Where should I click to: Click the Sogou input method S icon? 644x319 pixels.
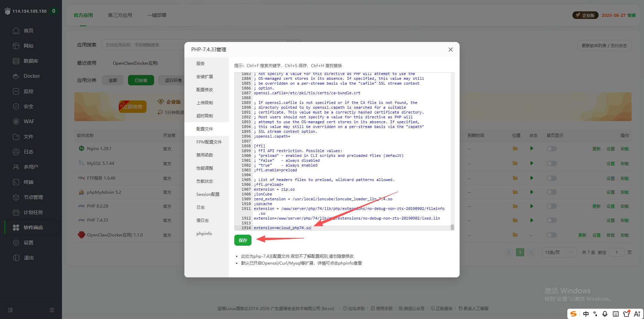coord(573,314)
